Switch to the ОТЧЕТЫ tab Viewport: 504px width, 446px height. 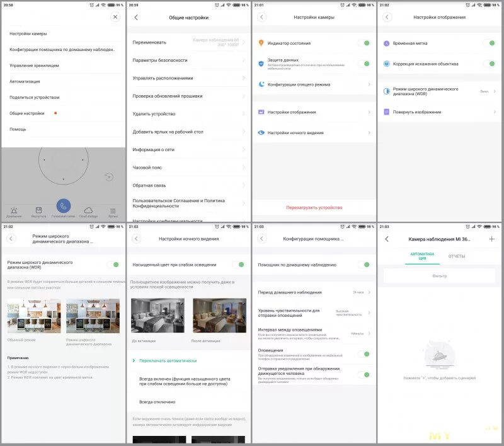pyautogui.click(x=456, y=256)
